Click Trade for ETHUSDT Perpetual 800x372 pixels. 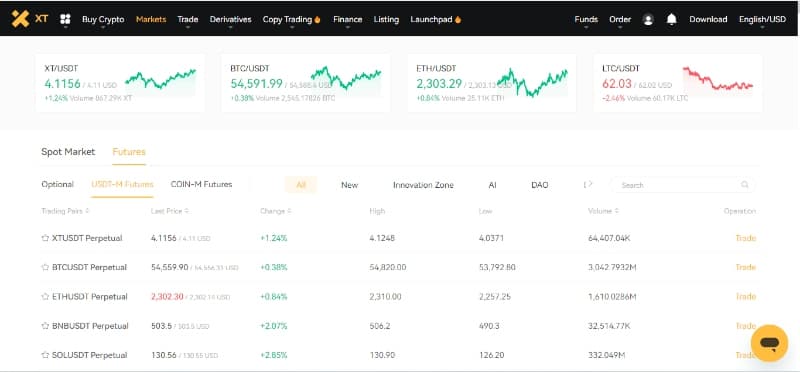tap(745, 296)
